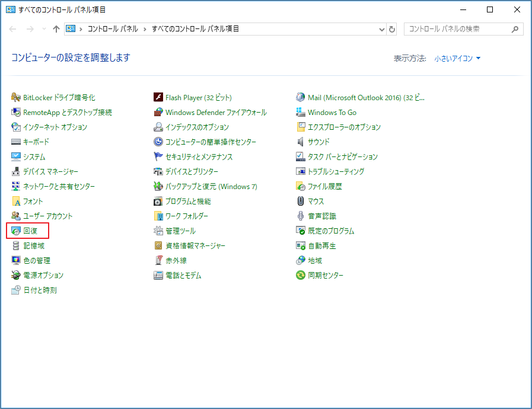Open the 回復 (Recovery) icon
This screenshot has height=409, width=532.
click(x=16, y=231)
